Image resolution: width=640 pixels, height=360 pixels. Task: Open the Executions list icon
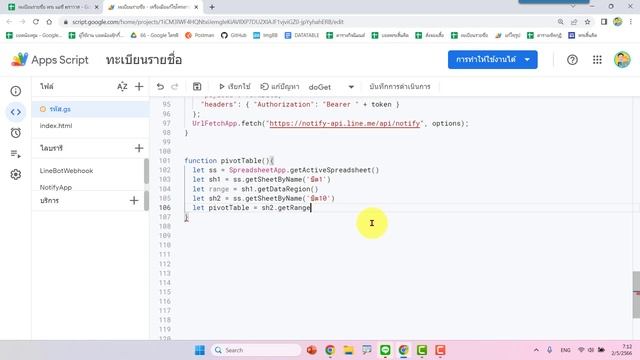click(16, 154)
